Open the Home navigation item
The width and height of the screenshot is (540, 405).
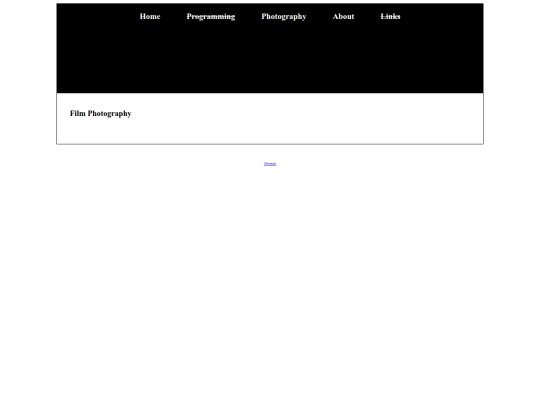(x=150, y=17)
